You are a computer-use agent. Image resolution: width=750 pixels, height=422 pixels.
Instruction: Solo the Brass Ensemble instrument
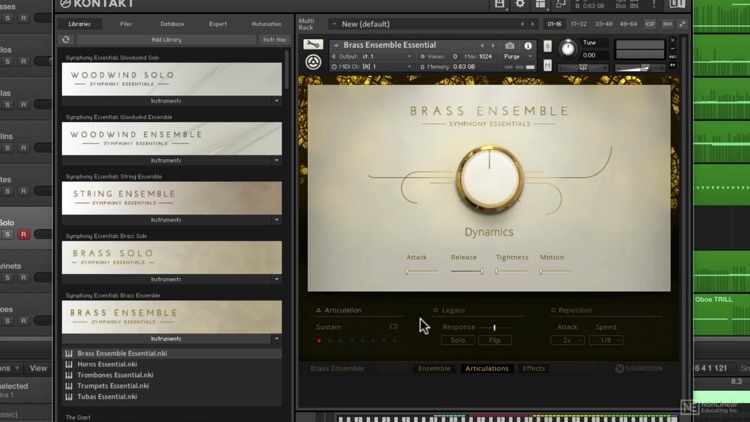tap(547, 47)
